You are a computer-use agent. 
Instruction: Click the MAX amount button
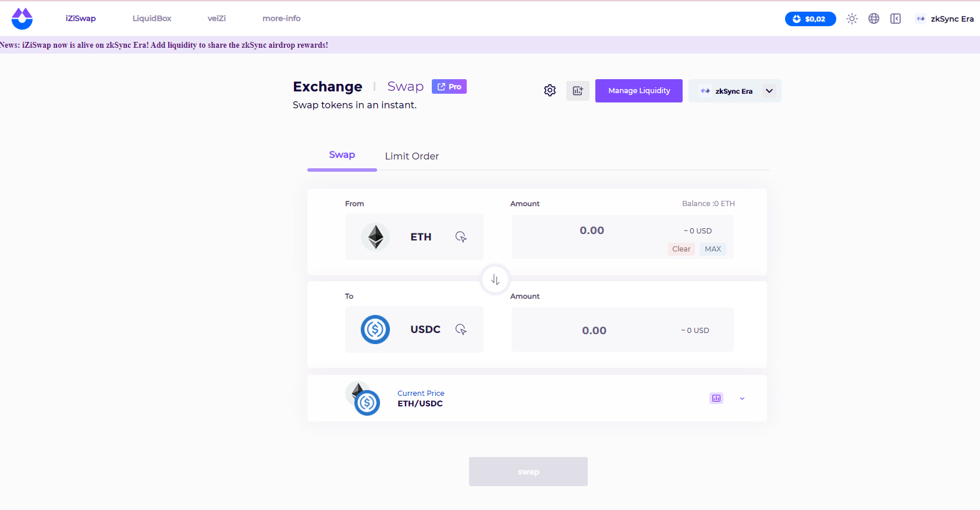tap(713, 249)
